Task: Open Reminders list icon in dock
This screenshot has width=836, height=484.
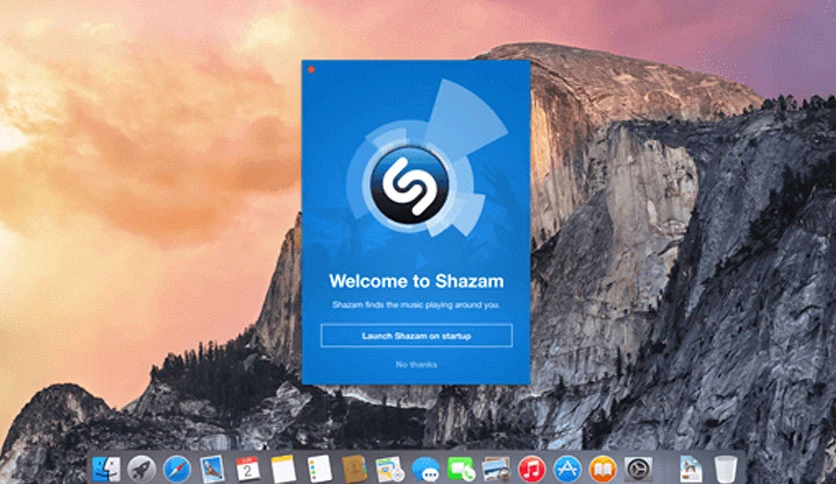Action: pos(319,469)
